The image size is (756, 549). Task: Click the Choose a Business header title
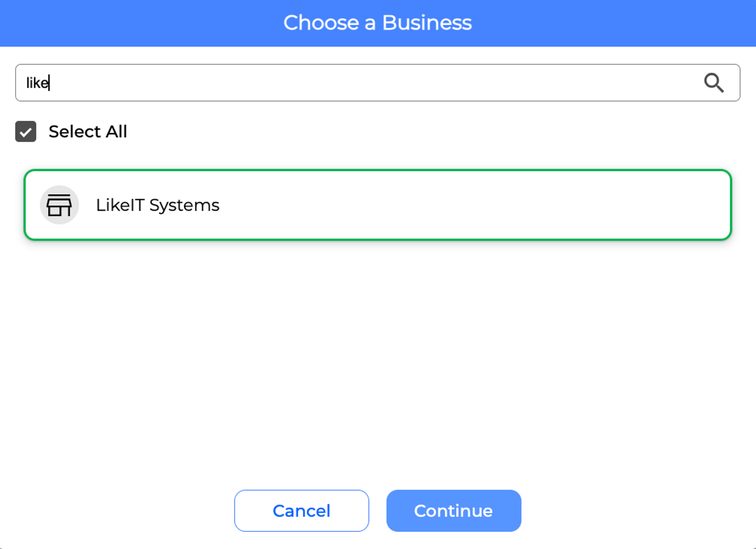(378, 23)
